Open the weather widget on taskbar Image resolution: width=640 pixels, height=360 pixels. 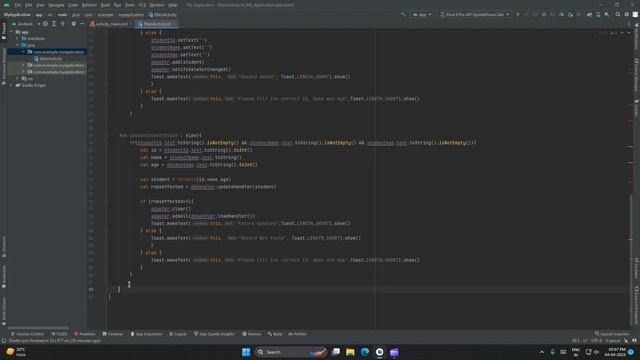click(x=16, y=352)
